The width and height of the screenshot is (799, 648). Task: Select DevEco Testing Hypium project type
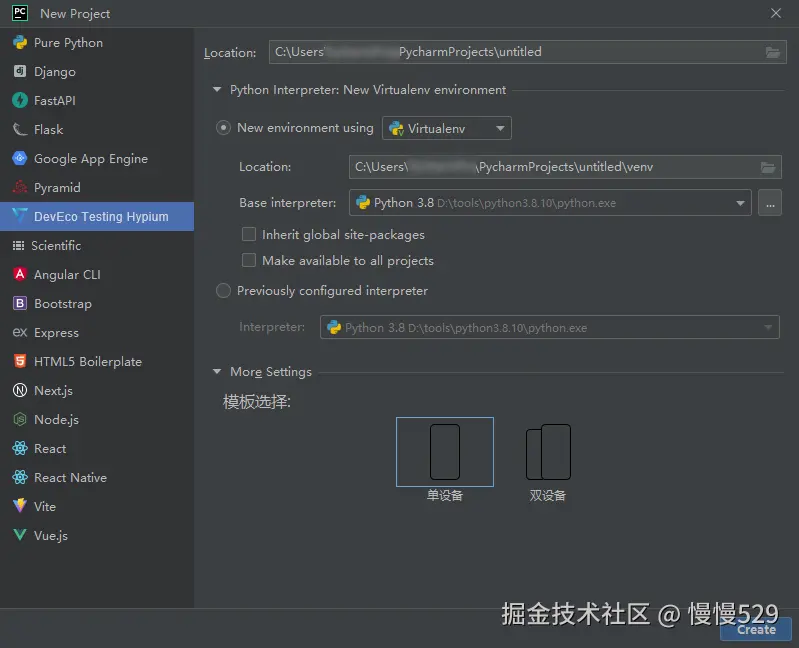point(97,216)
